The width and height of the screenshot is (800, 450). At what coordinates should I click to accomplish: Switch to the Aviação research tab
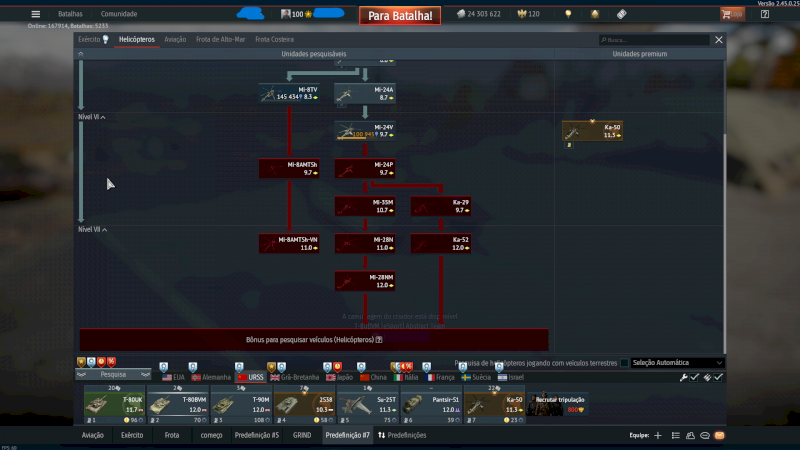(x=174, y=40)
